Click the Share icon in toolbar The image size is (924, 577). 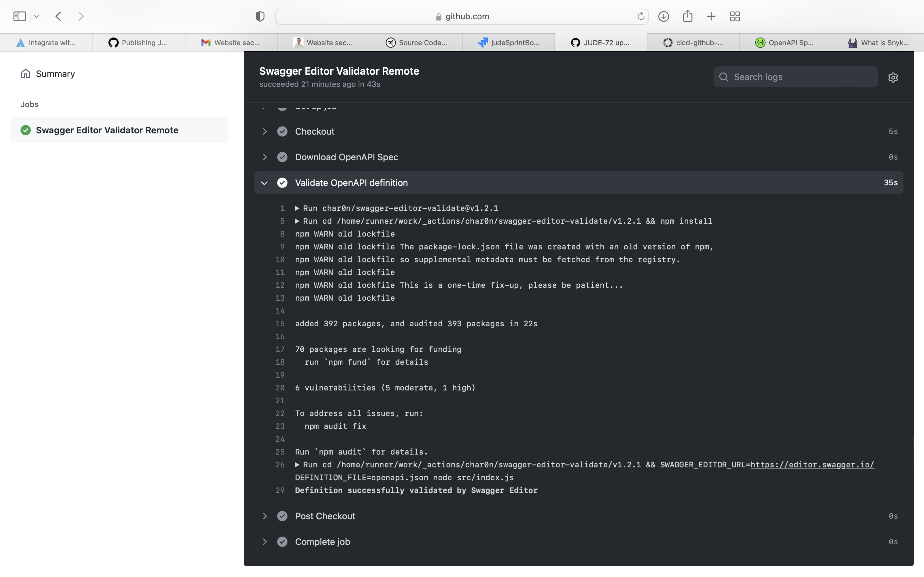[687, 16]
